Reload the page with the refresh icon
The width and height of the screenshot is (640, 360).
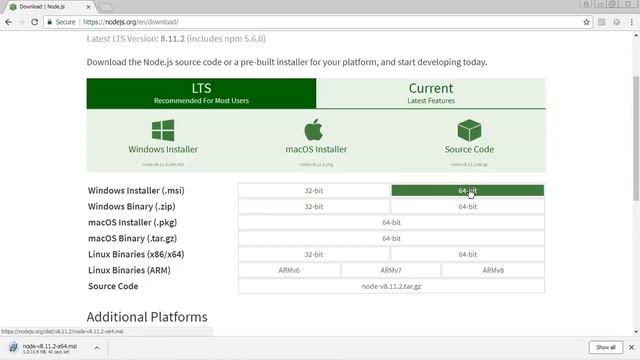click(35, 22)
